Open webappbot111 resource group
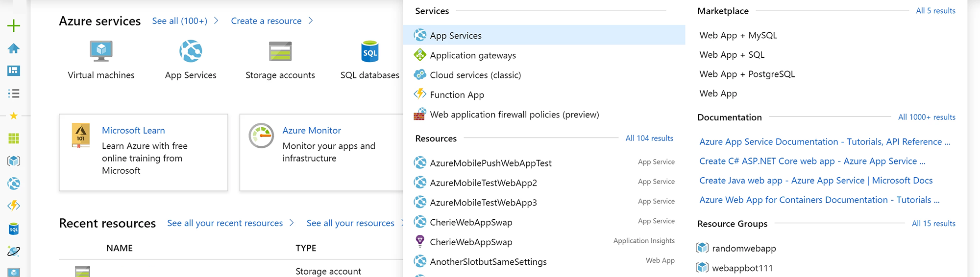The height and width of the screenshot is (277, 980). pyautogui.click(x=742, y=268)
